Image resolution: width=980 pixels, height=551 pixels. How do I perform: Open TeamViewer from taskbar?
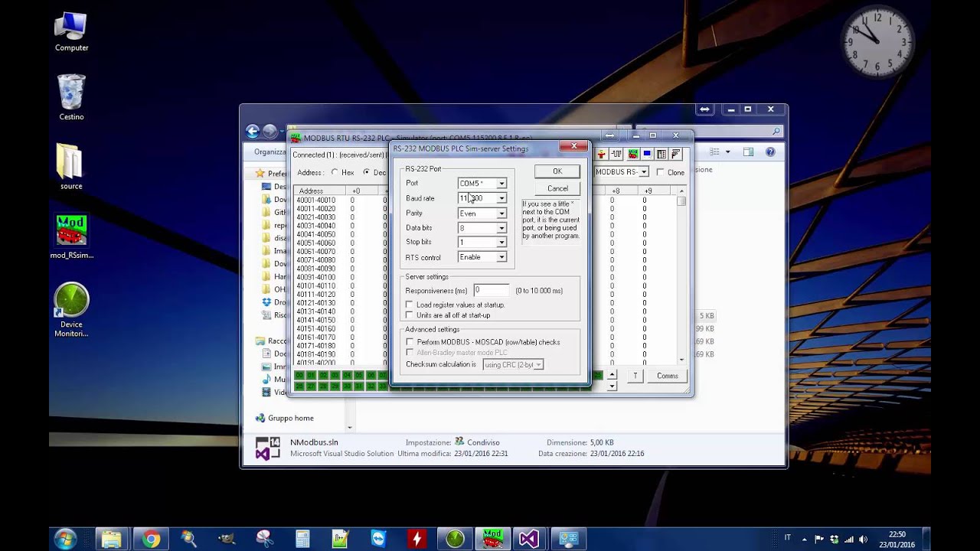(x=379, y=539)
